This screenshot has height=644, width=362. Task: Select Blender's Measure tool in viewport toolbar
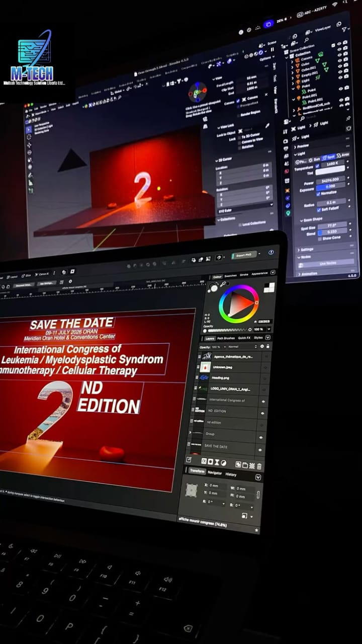pyautogui.click(x=31, y=183)
